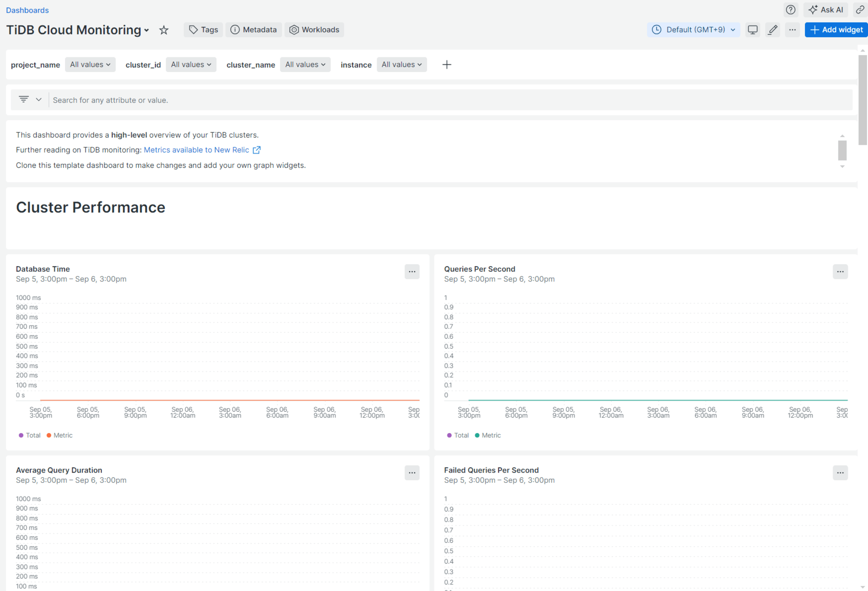
Task: Favorite the dashboard with the star icon
Action: coord(164,30)
